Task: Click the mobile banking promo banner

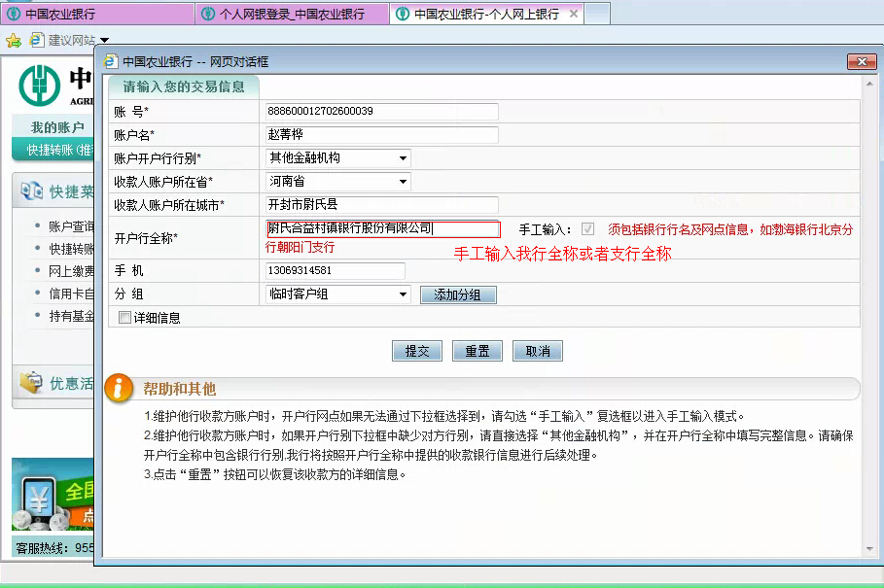Action: [x=53, y=495]
